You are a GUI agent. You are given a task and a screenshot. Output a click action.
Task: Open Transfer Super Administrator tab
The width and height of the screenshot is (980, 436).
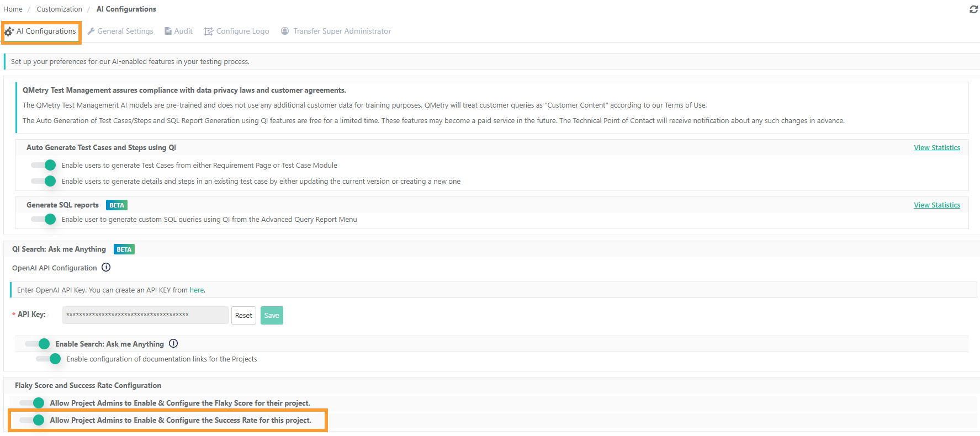tap(336, 31)
